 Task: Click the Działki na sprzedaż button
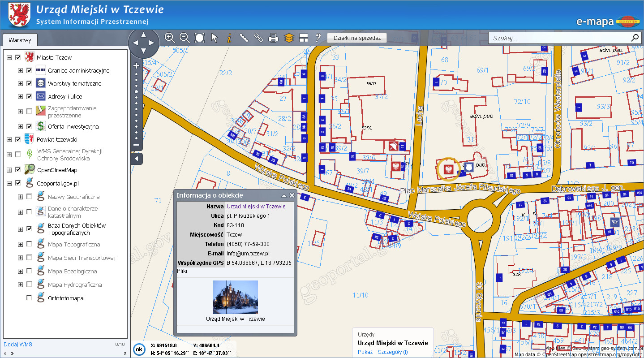(x=356, y=38)
